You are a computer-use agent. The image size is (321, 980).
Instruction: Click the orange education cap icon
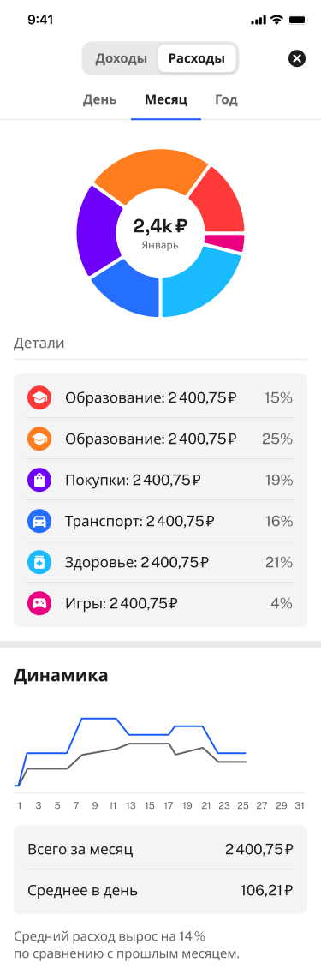[38, 439]
